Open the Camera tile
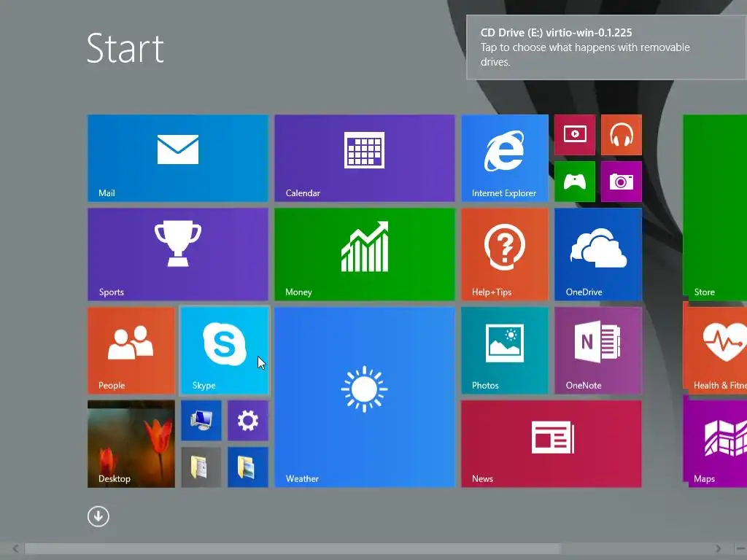The image size is (747, 560). tap(622, 182)
